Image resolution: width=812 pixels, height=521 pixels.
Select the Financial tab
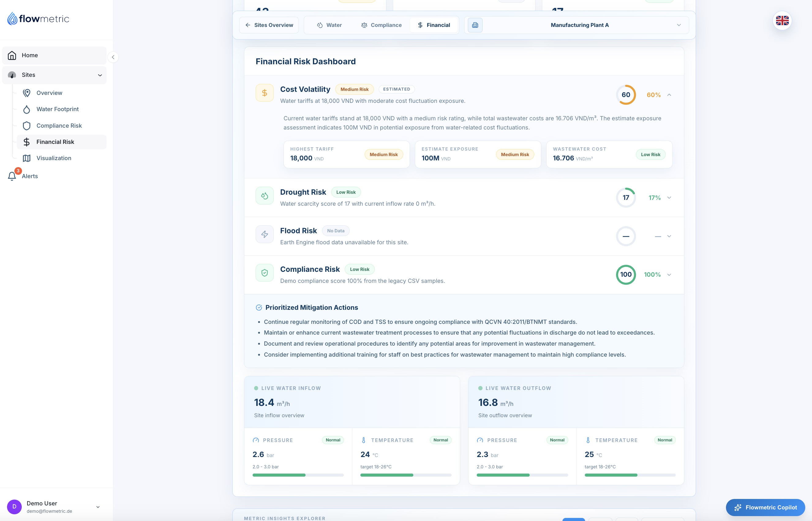(434, 25)
